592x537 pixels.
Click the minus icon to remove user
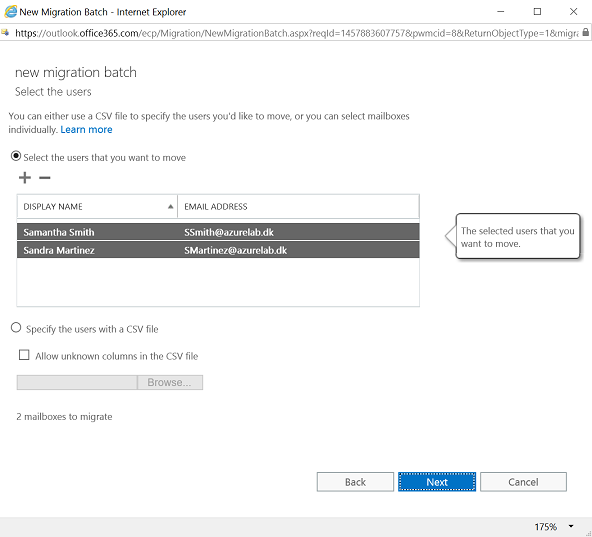pyautogui.click(x=45, y=177)
